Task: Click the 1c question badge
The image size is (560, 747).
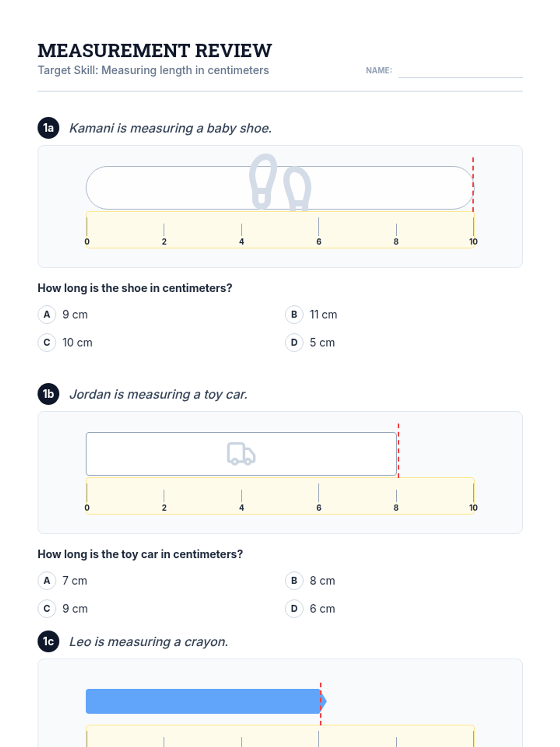Action: (x=48, y=641)
